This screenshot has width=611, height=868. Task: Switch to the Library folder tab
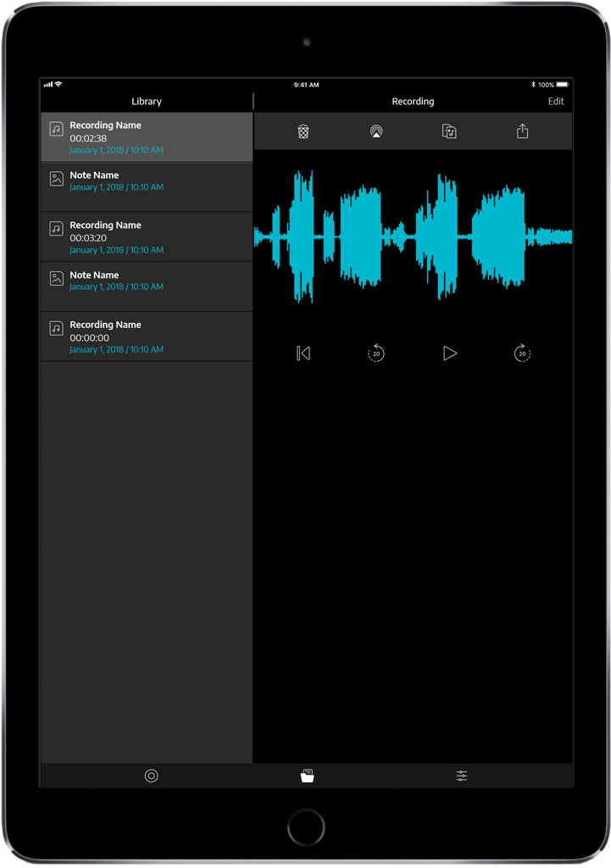[x=307, y=776]
